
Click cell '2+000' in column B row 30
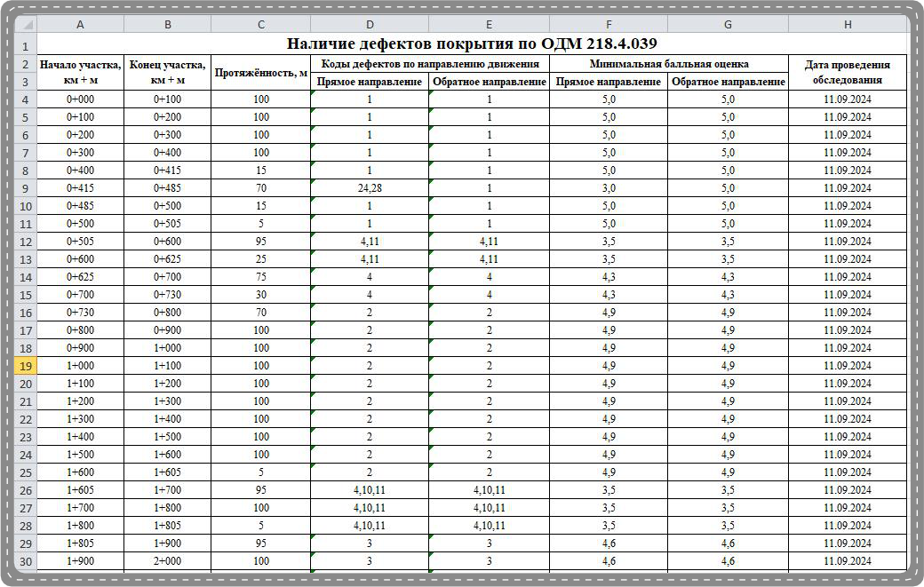(x=167, y=561)
